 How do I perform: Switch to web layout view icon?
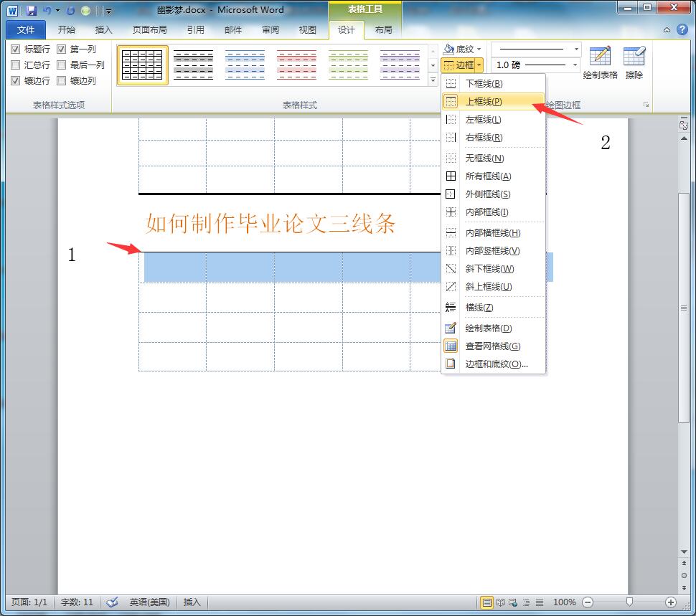[x=513, y=602]
